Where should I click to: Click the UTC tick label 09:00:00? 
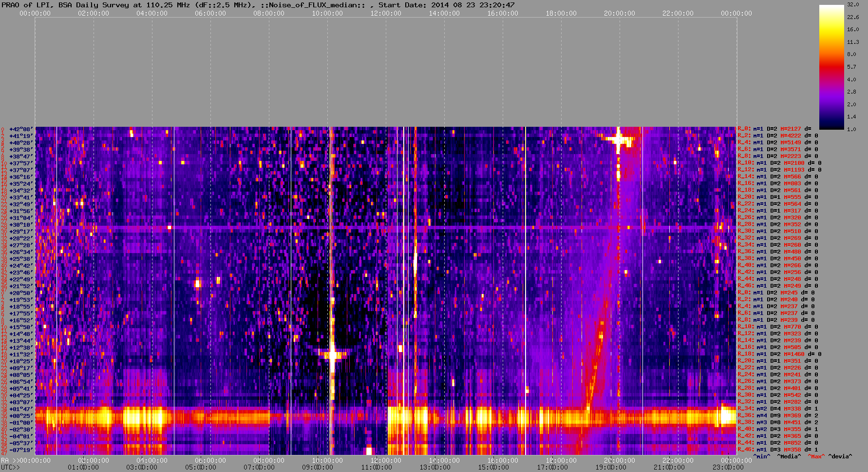(318, 468)
